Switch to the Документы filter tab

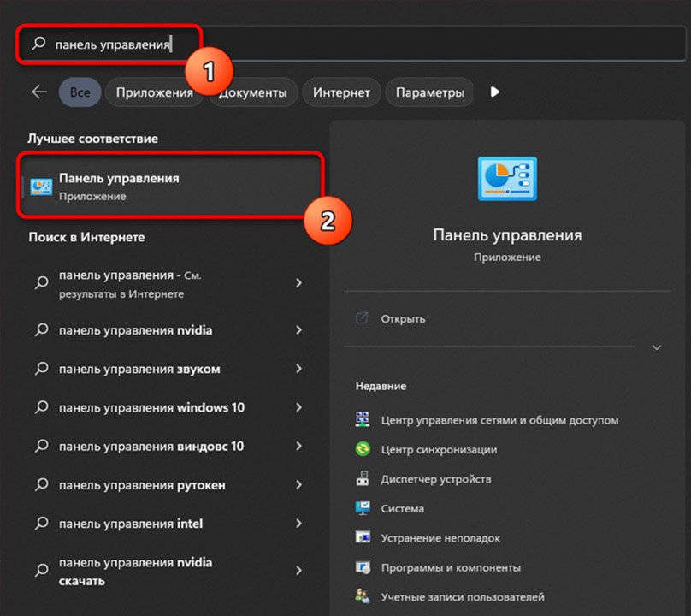pyautogui.click(x=253, y=92)
